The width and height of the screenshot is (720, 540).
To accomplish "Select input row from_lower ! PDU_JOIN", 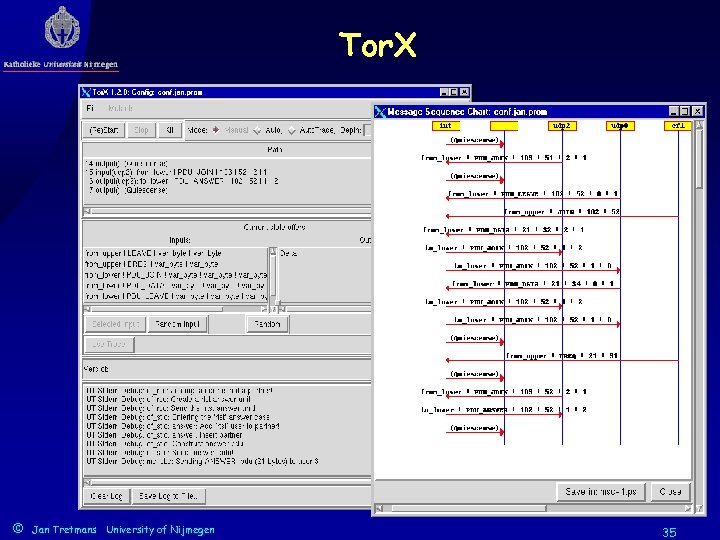I will click(x=175, y=275).
